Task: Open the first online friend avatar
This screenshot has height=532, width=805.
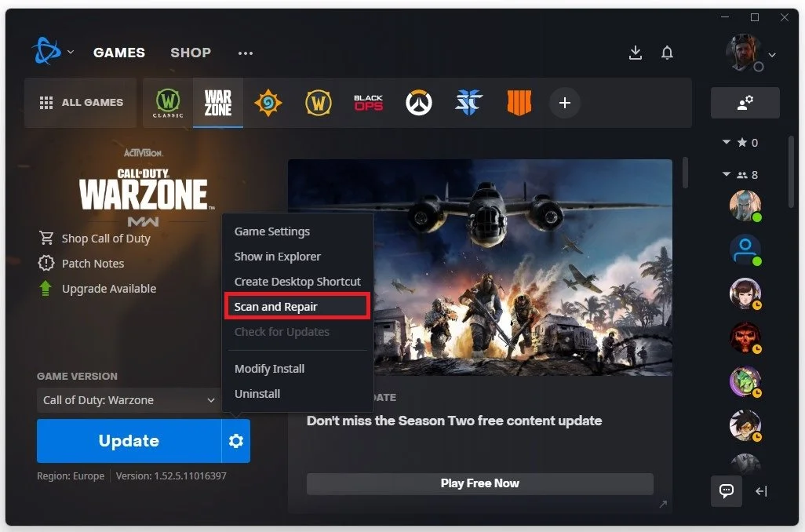Action: click(745, 206)
